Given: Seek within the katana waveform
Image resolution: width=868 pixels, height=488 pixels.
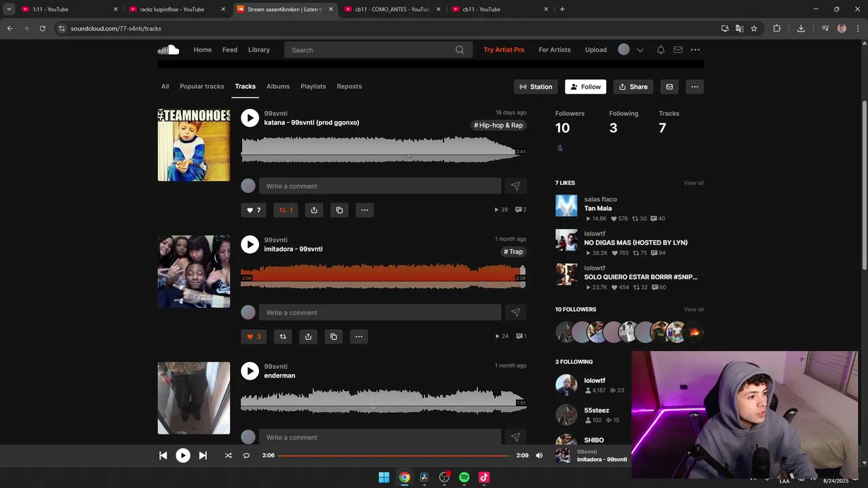Looking at the screenshot, I should click(x=383, y=149).
